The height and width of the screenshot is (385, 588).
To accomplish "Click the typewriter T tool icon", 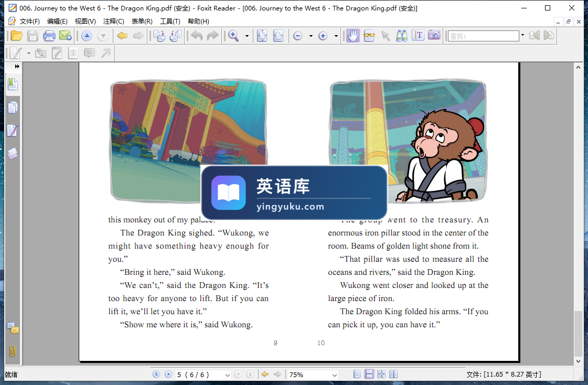I will coord(73,53).
